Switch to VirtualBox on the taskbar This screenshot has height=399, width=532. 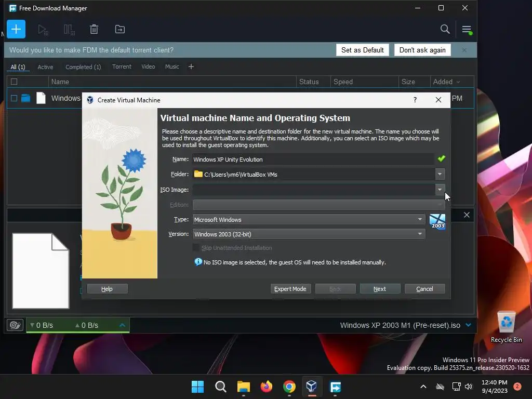point(312,387)
